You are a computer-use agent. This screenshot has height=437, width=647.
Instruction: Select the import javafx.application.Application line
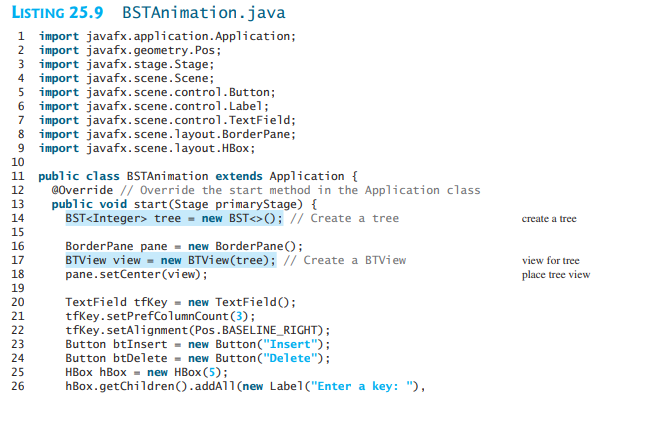167,36
